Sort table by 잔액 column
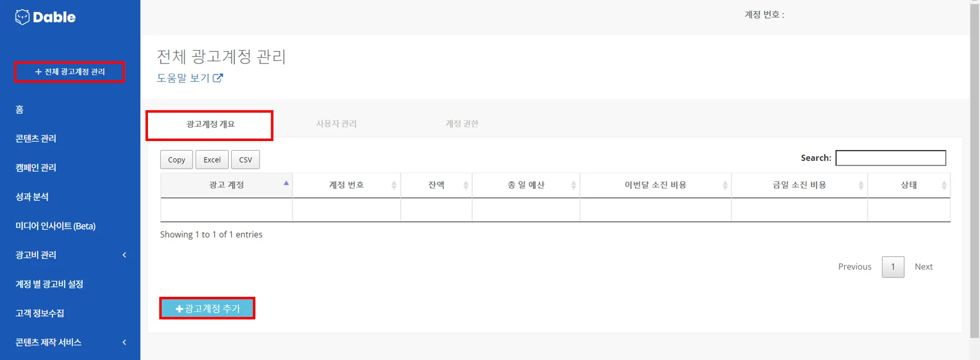Screen dimensions: 980x360 [x=436, y=185]
